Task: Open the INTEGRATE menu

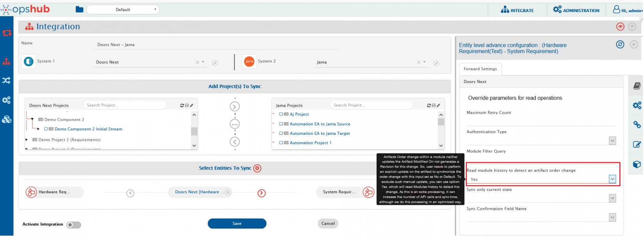Action: [x=517, y=10]
